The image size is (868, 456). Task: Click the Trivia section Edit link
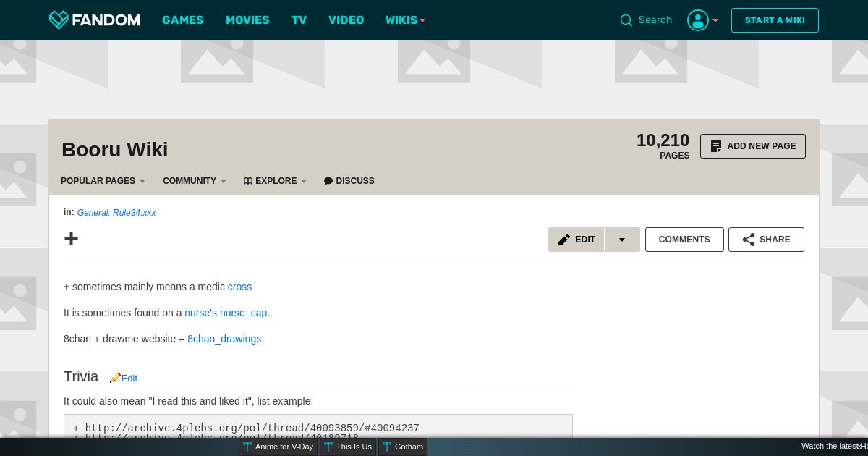click(129, 378)
